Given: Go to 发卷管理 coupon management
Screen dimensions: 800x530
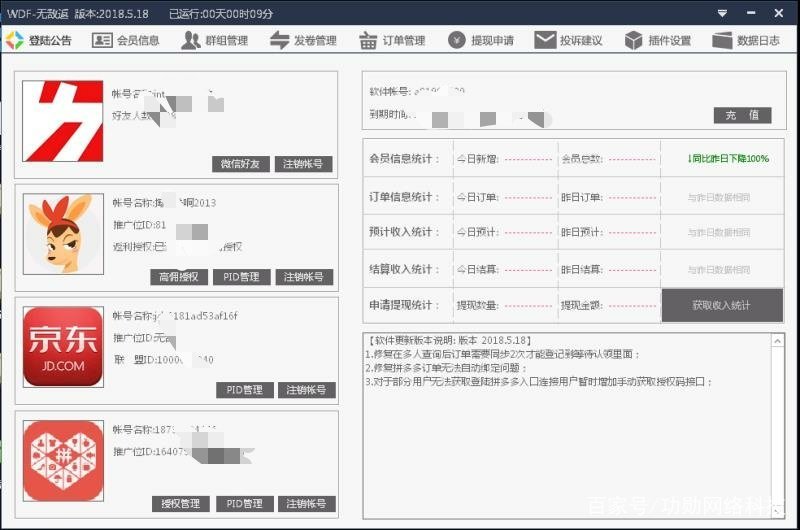Looking at the screenshot, I should pos(303,41).
